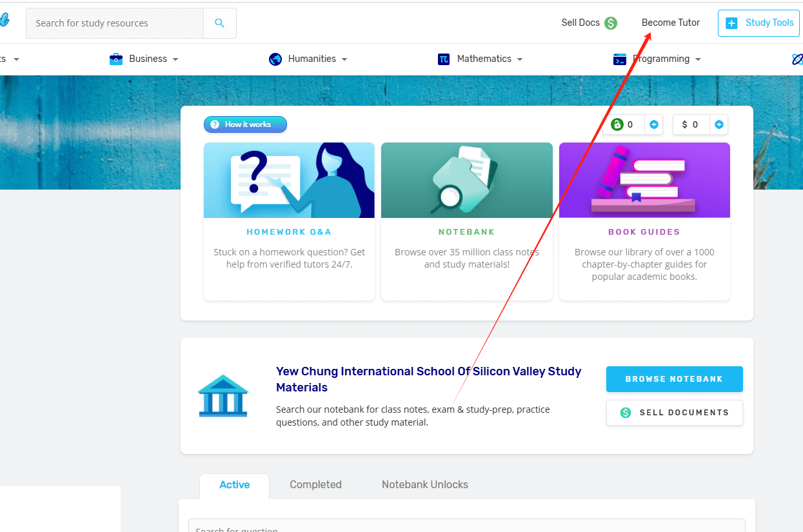Click the Business briefcase icon
803x532 pixels.
116,59
